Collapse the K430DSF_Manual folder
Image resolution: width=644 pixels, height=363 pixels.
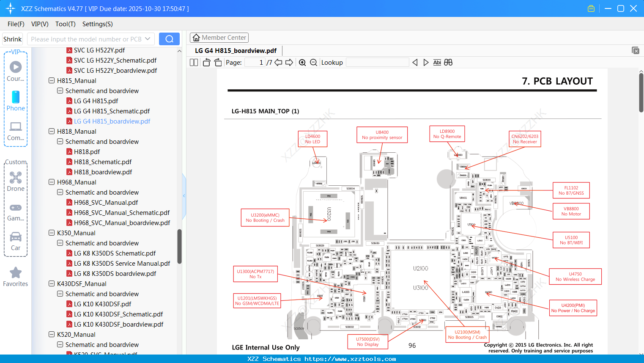pos(52,283)
